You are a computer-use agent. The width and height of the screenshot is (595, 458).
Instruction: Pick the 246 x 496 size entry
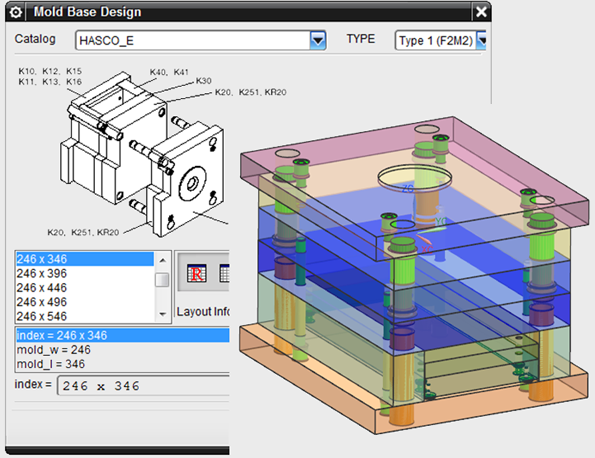85,302
